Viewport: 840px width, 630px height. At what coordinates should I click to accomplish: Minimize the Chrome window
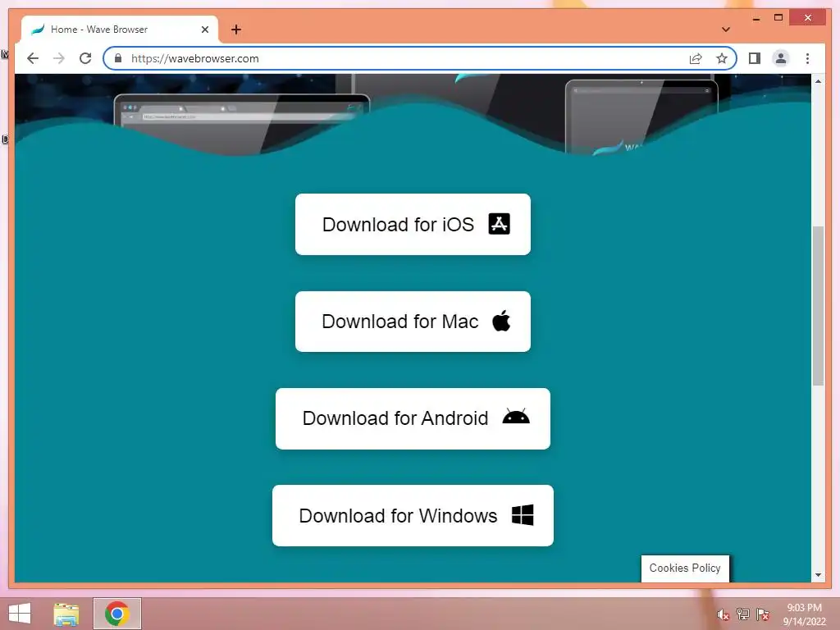pyautogui.click(x=756, y=18)
